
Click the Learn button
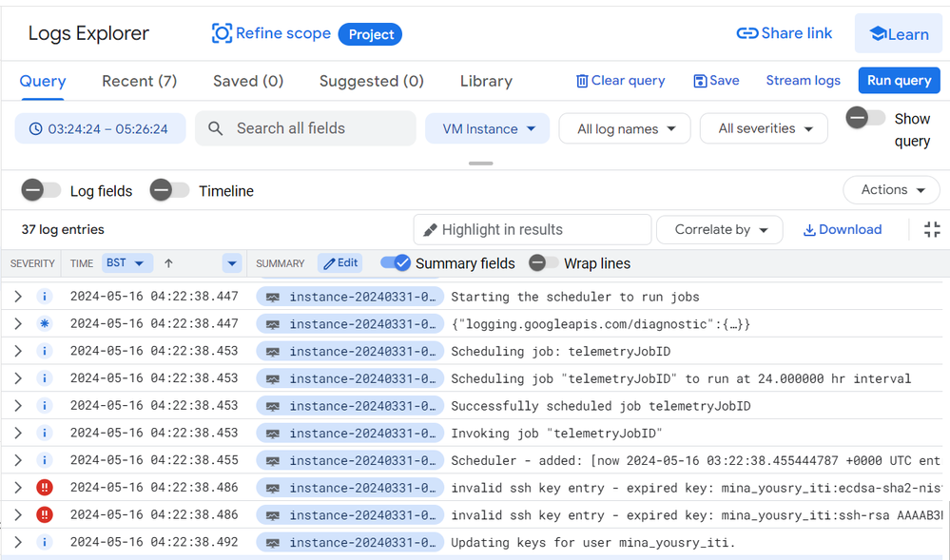coord(899,34)
